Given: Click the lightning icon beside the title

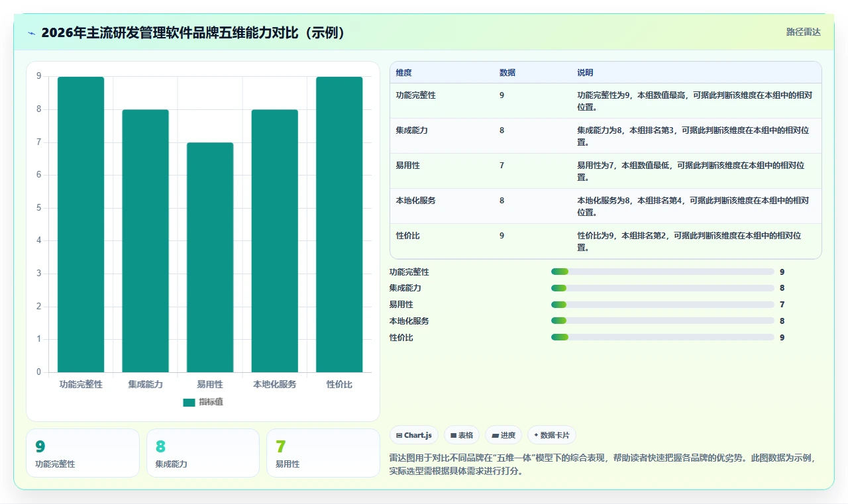Looking at the screenshot, I should click(32, 33).
